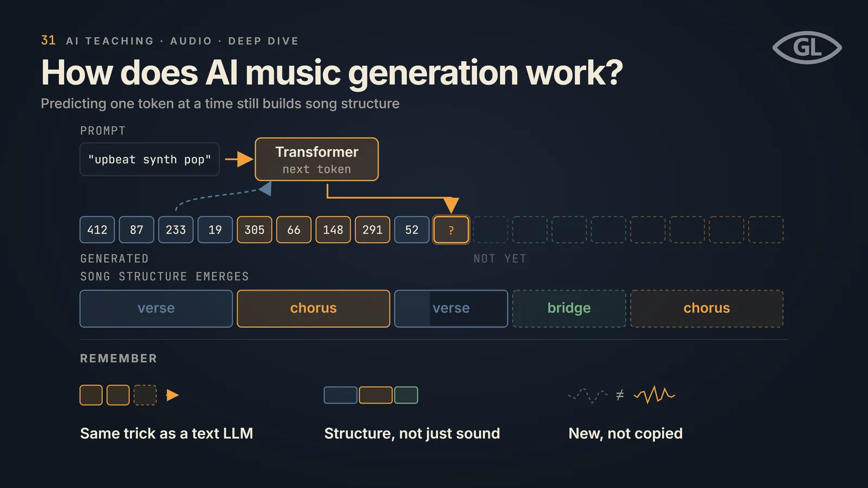Viewport: 868px width, 488px height.
Task: Click the "Same trick as a text LLM" text
Action: point(167,433)
